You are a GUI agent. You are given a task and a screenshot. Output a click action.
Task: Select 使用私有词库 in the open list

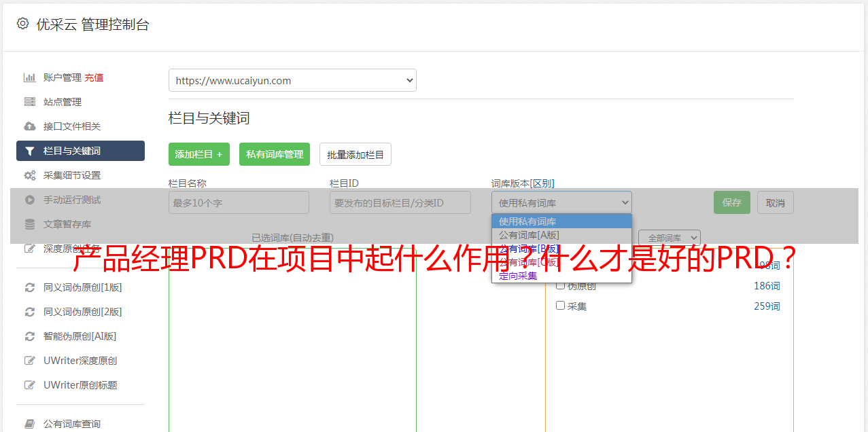561,221
